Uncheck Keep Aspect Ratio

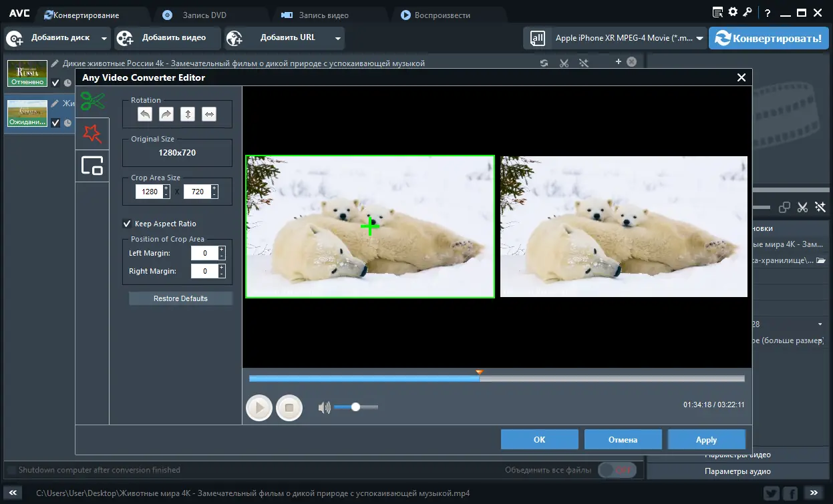(127, 224)
